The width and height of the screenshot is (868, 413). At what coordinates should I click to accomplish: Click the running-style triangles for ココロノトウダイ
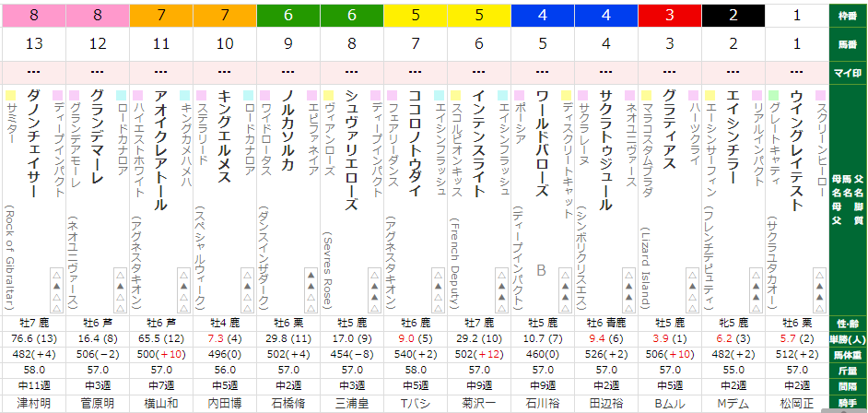[x=438, y=290]
